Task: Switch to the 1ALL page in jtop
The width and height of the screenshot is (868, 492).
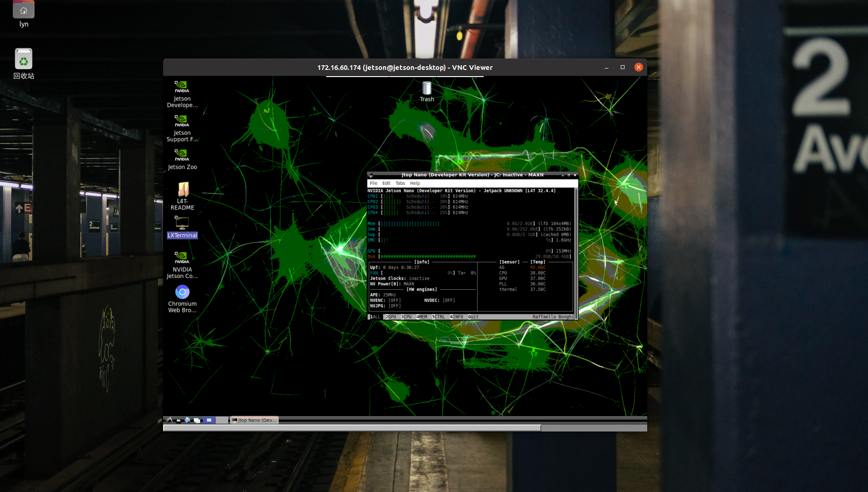Action: (375, 317)
